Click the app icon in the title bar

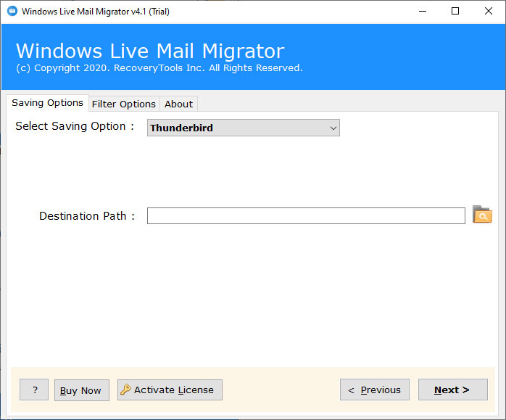pyautogui.click(x=12, y=12)
